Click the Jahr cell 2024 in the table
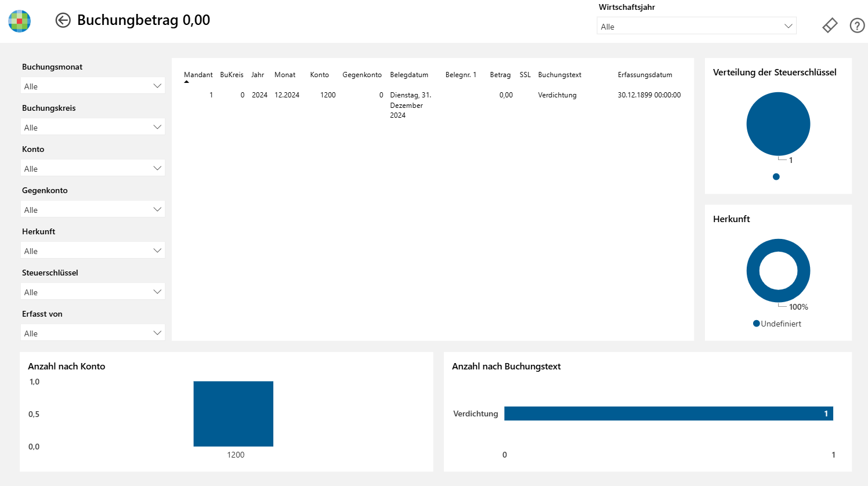The width and height of the screenshot is (868, 486). 259,95
